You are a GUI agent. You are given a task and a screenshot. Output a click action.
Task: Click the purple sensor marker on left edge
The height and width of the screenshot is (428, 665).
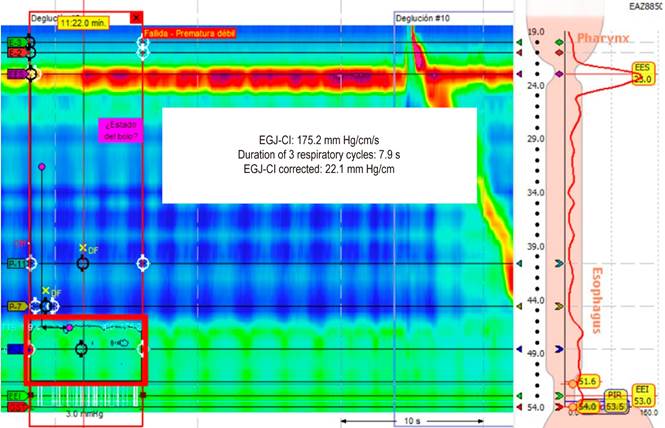pos(16,75)
